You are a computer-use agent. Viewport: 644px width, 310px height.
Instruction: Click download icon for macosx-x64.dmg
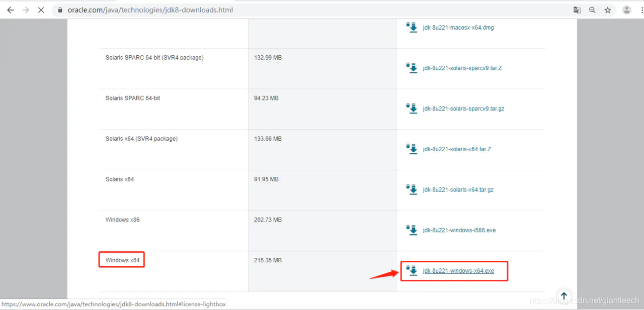412,27
